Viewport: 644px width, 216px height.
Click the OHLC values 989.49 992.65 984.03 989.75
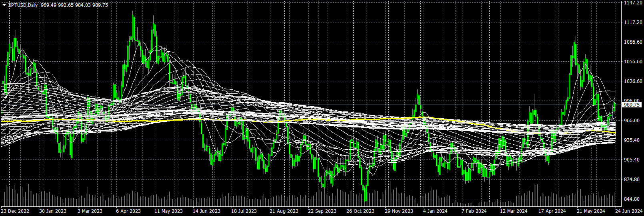pyautogui.click(x=74, y=5)
